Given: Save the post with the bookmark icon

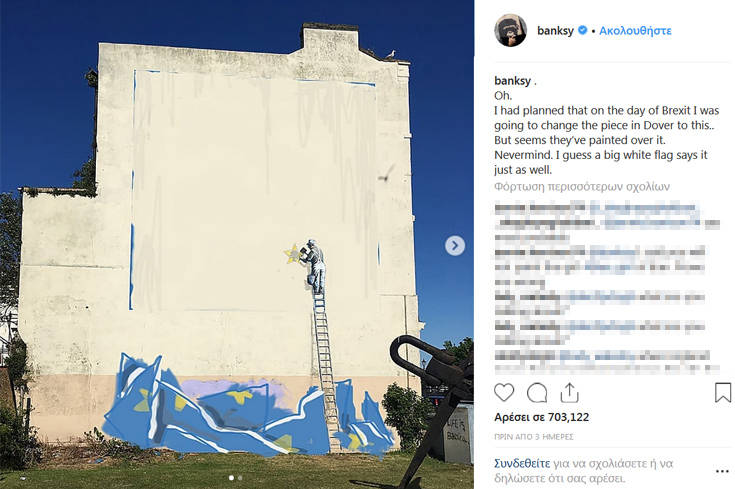Looking at the screenshot, I should 723,392.
